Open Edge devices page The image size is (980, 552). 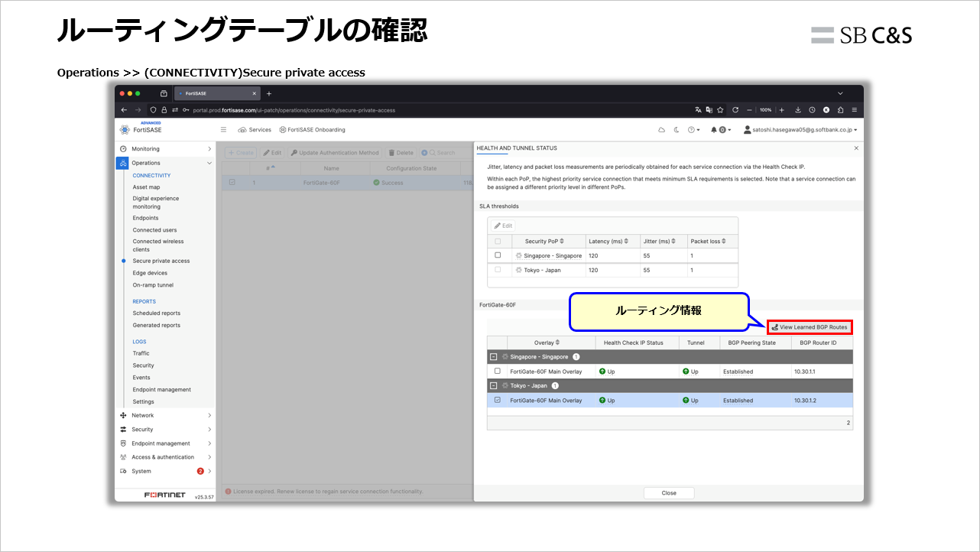(150, 273)
